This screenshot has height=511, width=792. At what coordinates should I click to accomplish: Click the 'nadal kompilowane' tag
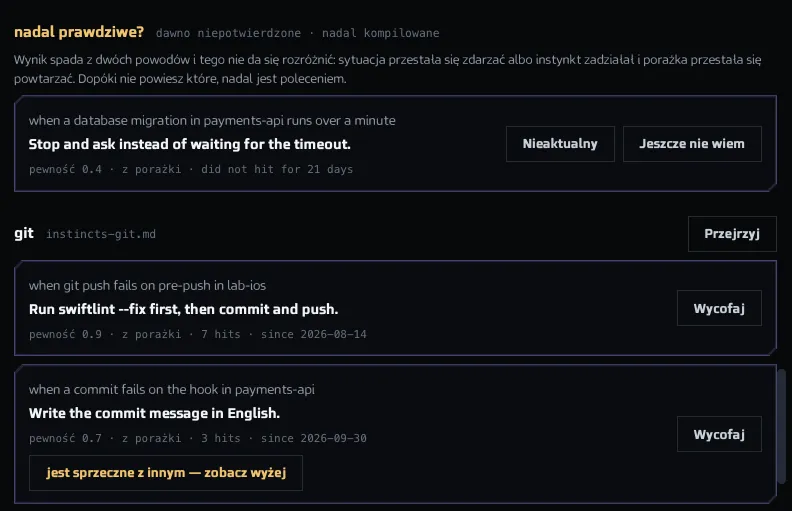(381, 33)
